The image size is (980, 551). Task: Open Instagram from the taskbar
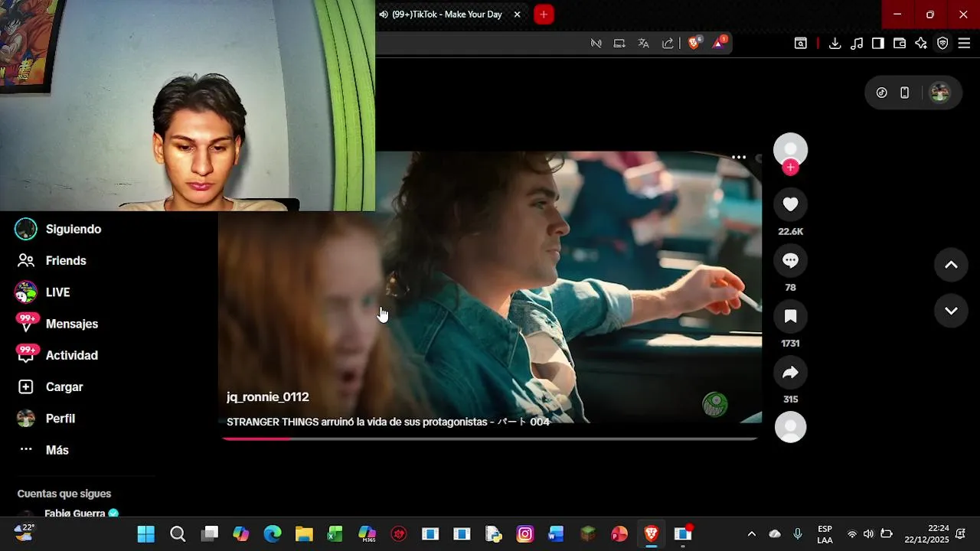tap(525, 534)
